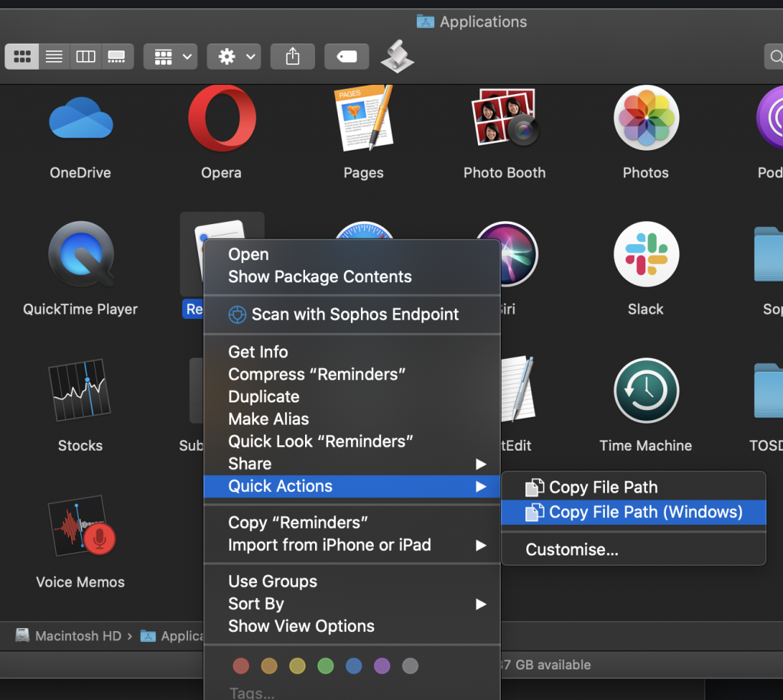Screen dimensions: 783x700
Task: Click the "Time Machine" label
Action: [x=645, y=446]
